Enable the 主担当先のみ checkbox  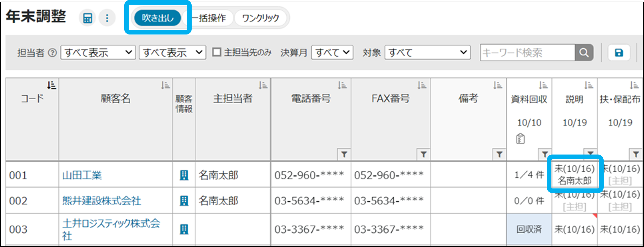click(x=217, y=52)
